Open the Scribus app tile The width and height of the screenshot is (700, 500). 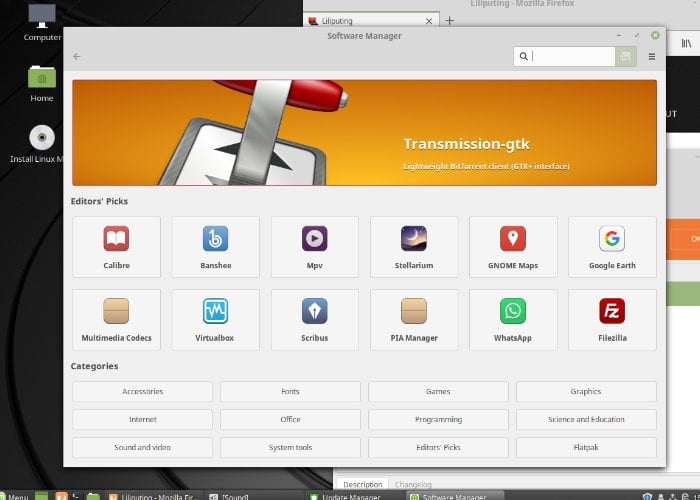click(x=314, y=320)
